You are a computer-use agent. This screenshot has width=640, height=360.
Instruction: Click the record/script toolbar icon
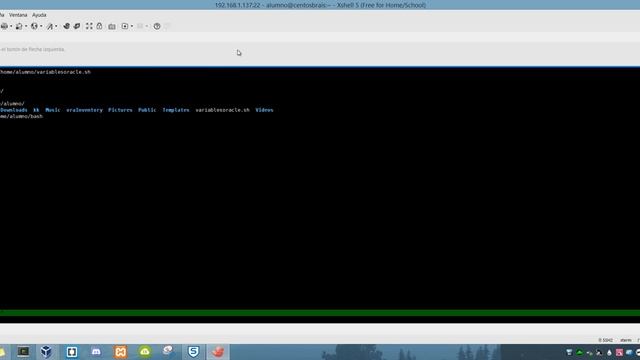click(x=125, y=26)
